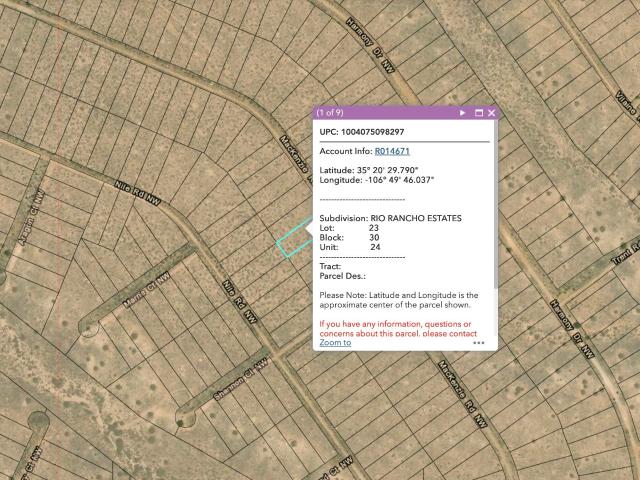Click the red contact notice text
The height and width of the screenshot is (480, 640).
[x=398, y=329]
